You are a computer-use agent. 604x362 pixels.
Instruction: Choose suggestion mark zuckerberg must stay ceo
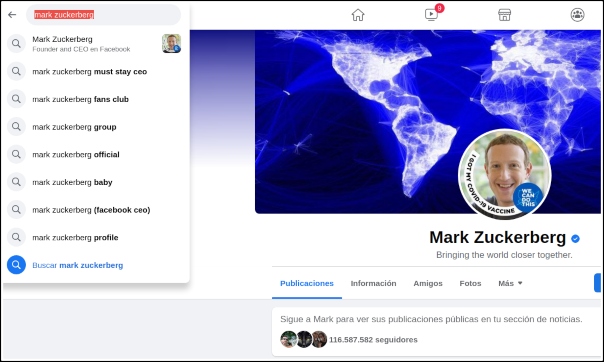click(94, 72)
